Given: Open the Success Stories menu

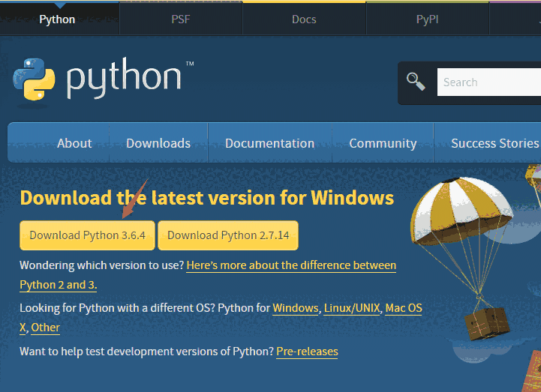Looking at the screenshot, I should 494,143.
